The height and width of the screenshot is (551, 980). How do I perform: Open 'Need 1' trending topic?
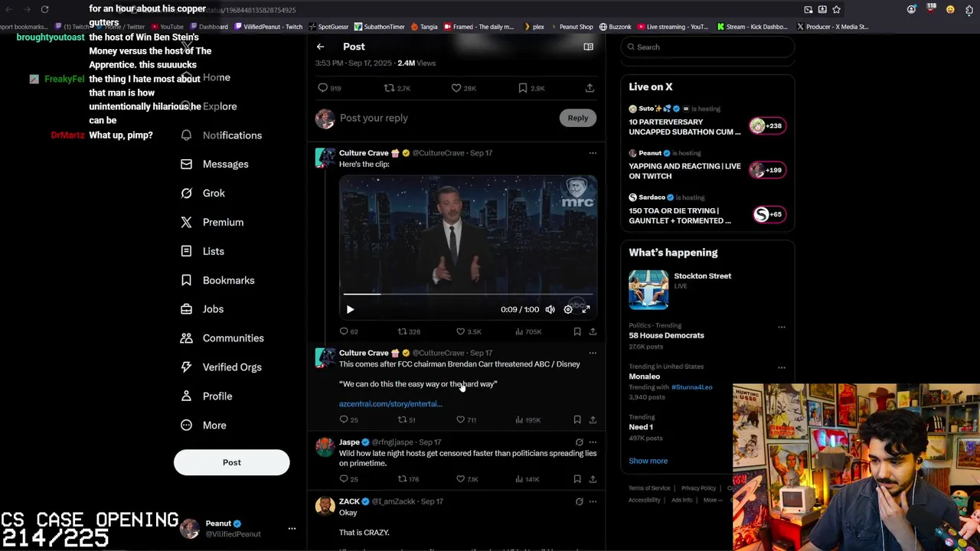pos(641,427)
